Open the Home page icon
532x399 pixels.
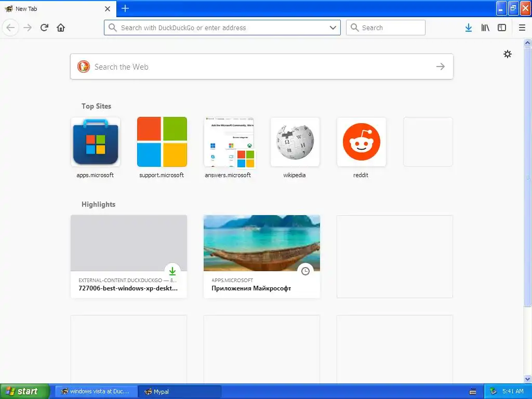[x=61, y=28]
